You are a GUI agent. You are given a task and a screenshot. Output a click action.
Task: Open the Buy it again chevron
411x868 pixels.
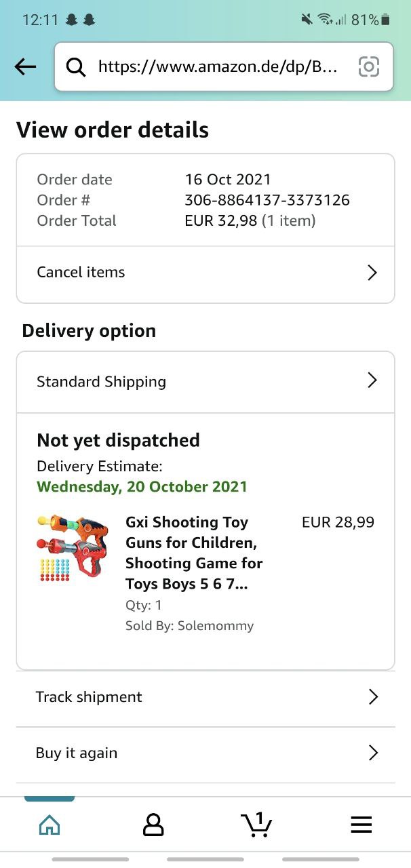point(372,753)
